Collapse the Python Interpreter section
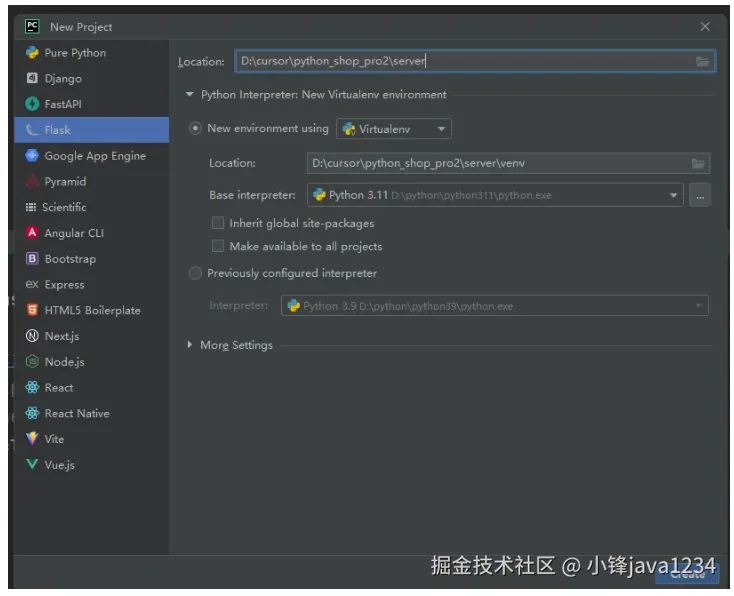This screenshot has height=596, width=734. [x=189, y=95]
